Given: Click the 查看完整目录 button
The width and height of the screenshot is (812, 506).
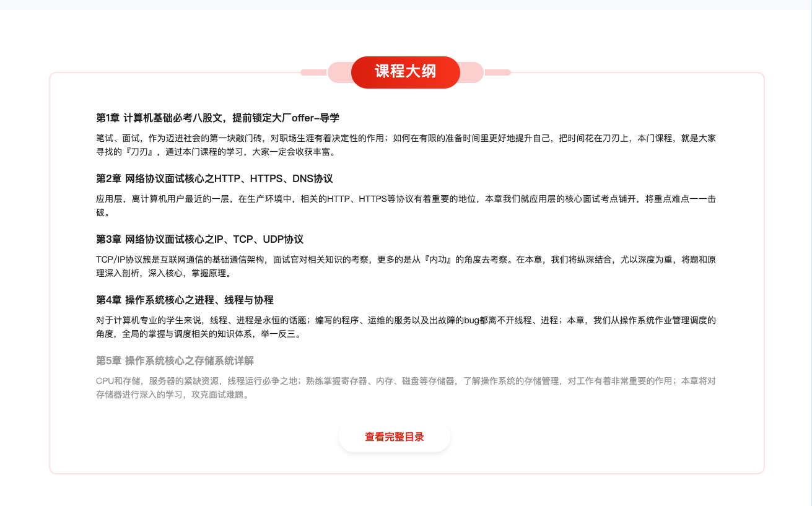Looking at the screenshot, I should (x=394, y=437).
